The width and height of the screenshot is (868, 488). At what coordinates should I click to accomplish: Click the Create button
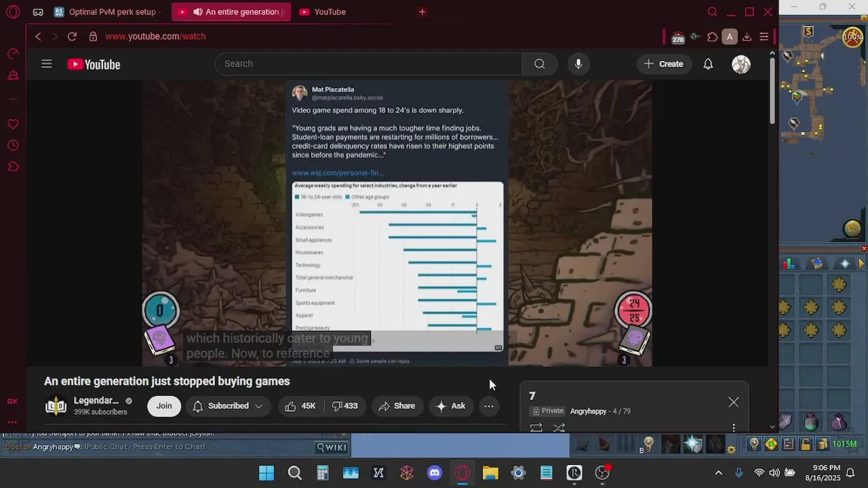[x=664, y=64]
